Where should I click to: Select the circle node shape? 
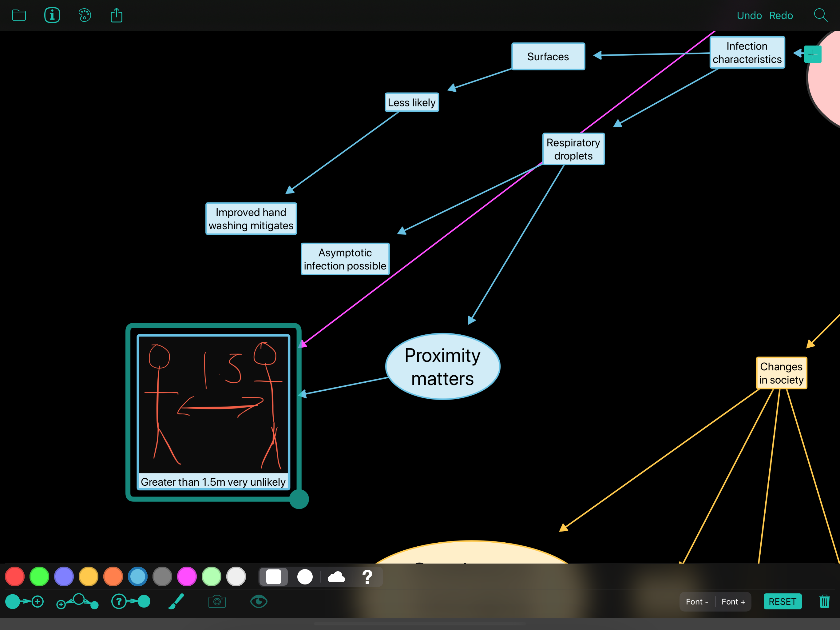(305, 577)
